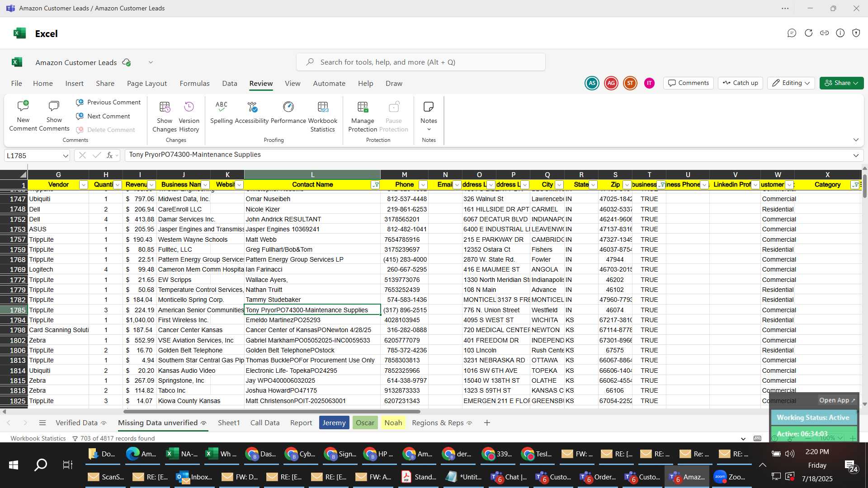Screen dimensions: 868x488
Task: Open the Zip column filter dropdown
Action: coord(627,185)
